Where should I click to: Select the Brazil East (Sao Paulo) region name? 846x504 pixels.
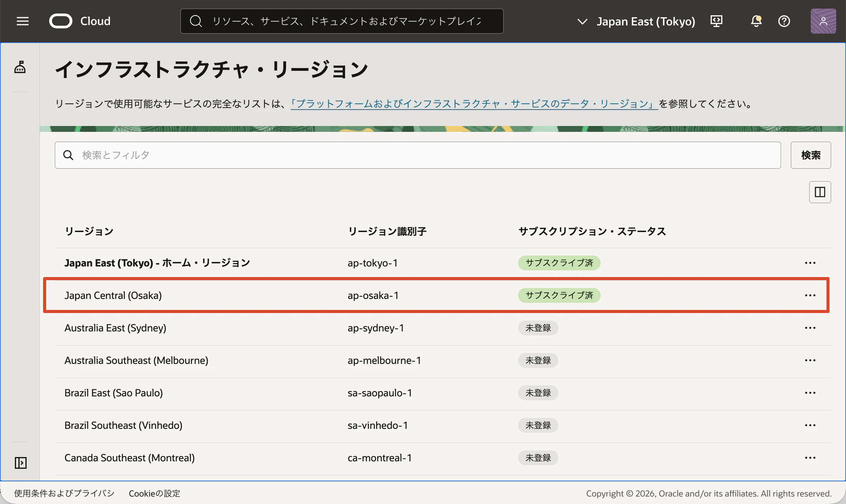113,393
